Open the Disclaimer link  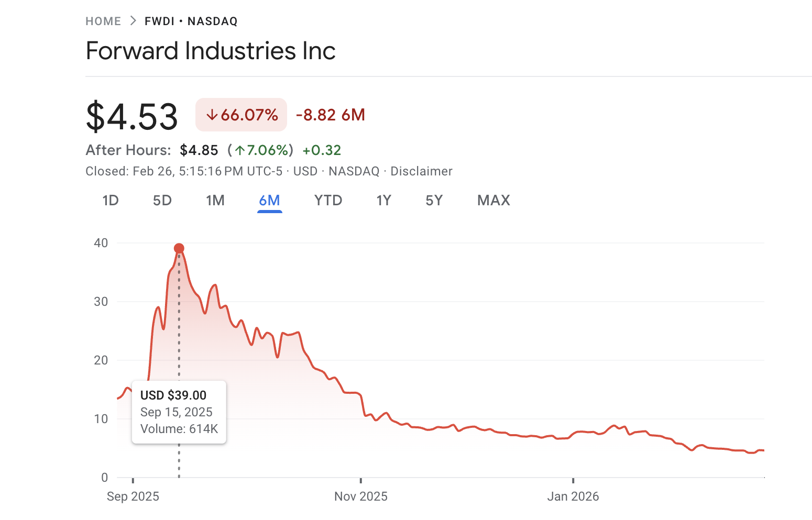point(421,171)
